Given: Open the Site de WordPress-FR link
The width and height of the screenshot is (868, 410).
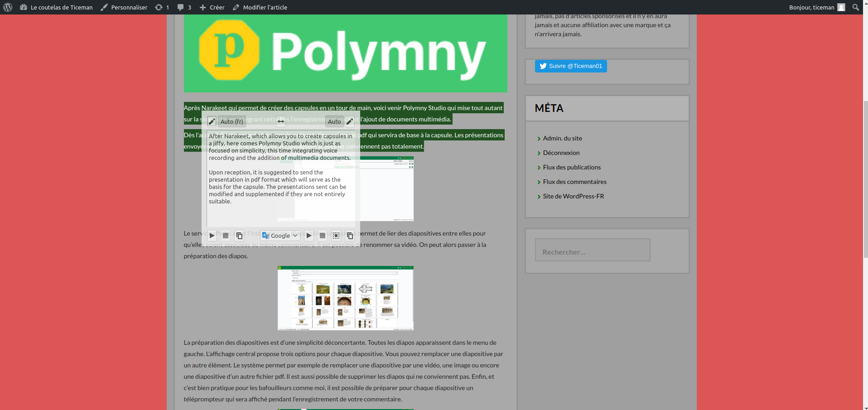Looking at the screenshot, I should pyautogui.click(x=573, y=196).
